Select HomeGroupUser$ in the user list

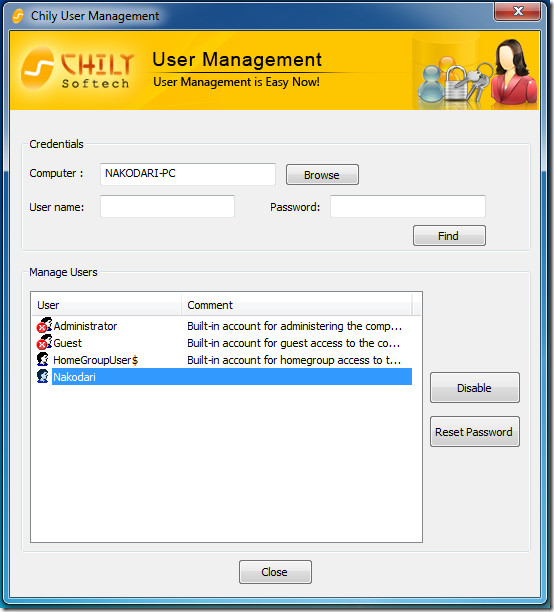(x=224, y=359)
